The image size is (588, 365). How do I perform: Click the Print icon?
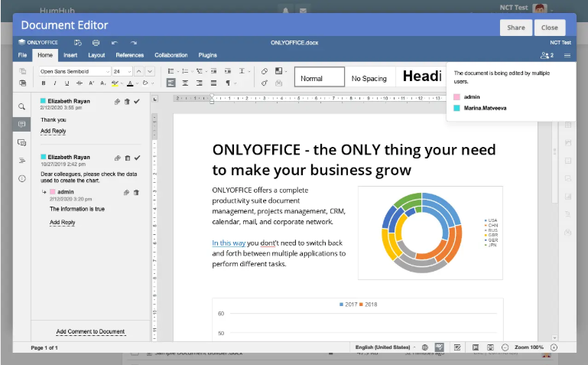tap(96, 42)
